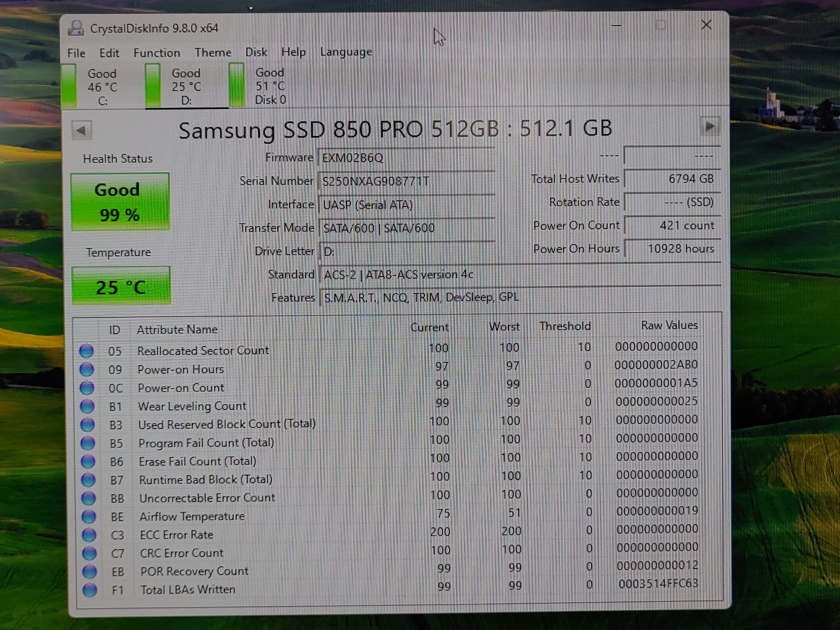Click the status dot for Power-on Count
The width and height of the screenshot is (840, 630).
pyautogui.click(x=87, y=388)
